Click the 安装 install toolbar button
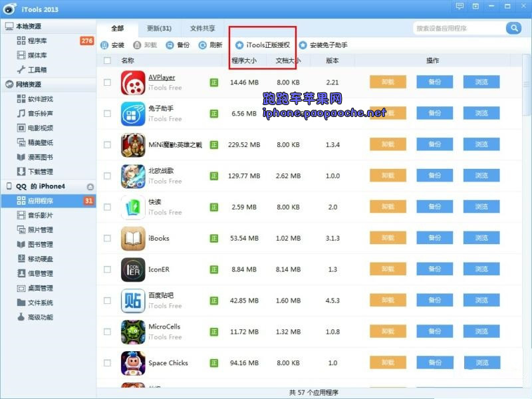 point(112,45)
